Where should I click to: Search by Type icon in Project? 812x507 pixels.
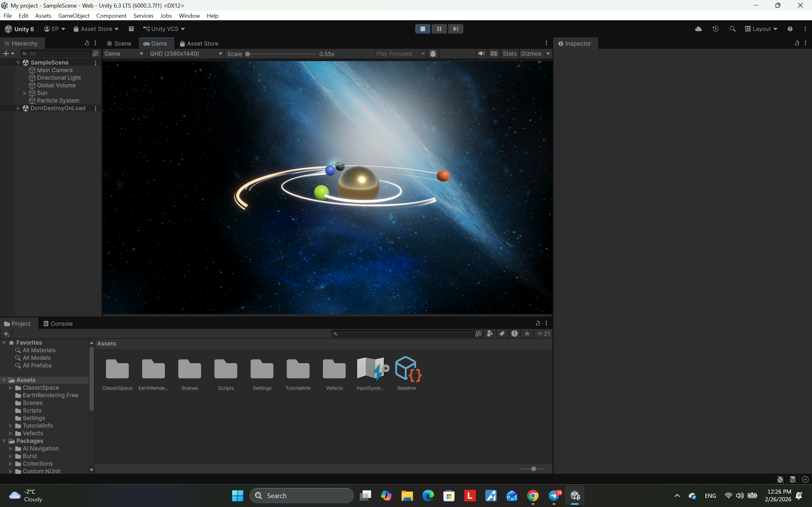pos(490,334)
